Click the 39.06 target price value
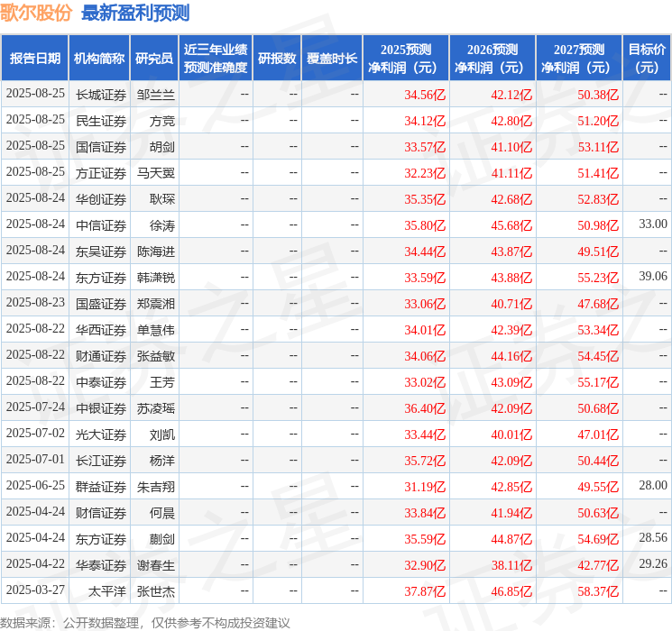Screen dimensions: 672x631 (x=653, y=277)
